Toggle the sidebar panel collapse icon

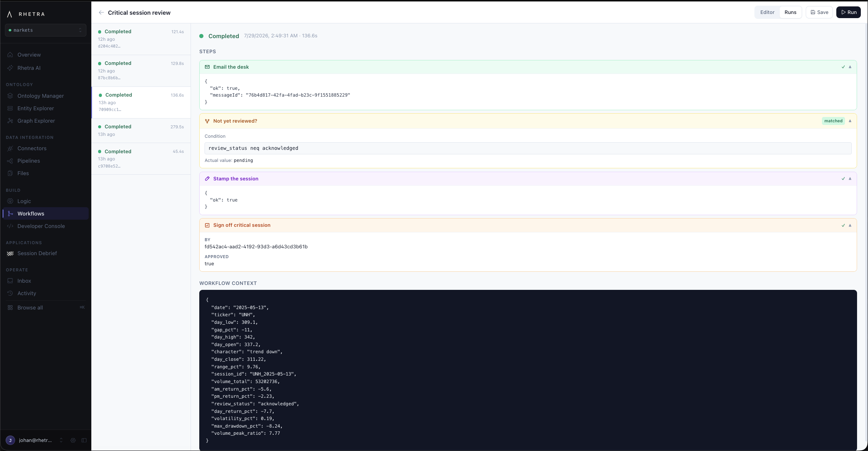[x=84, y=440]
